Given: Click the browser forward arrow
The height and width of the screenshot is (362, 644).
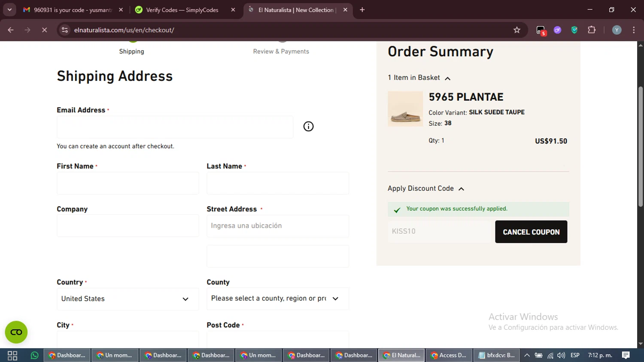Looking at the screenshot, I should click(27, 30).
